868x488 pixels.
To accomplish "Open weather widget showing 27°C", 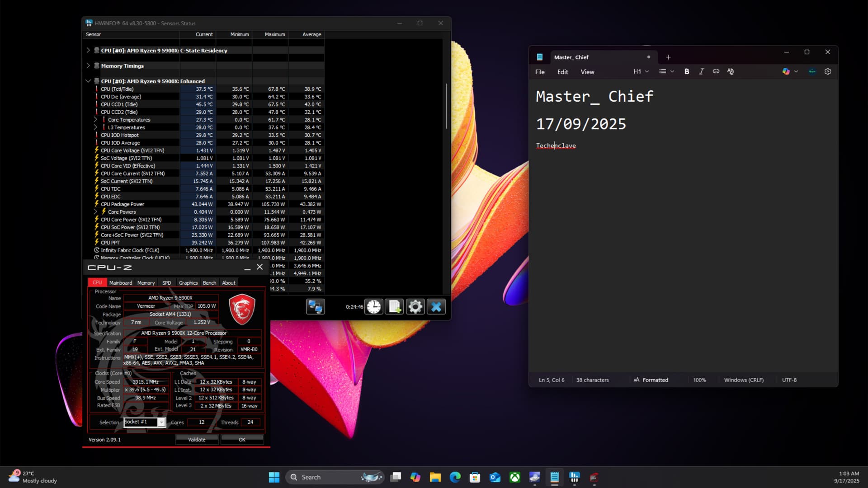I will pyautogui.click(x=34, y=477).
